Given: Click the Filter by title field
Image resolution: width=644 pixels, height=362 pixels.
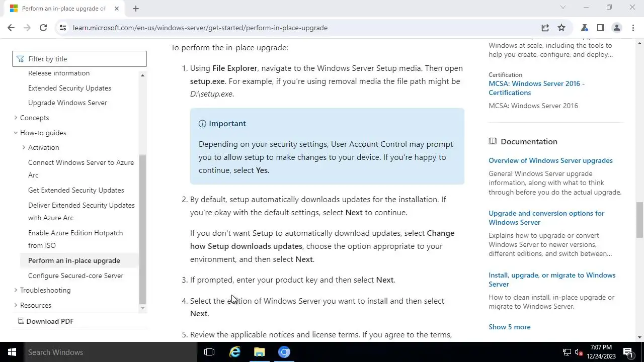Looking at the screenshot, I should click(x=79, y=59).
